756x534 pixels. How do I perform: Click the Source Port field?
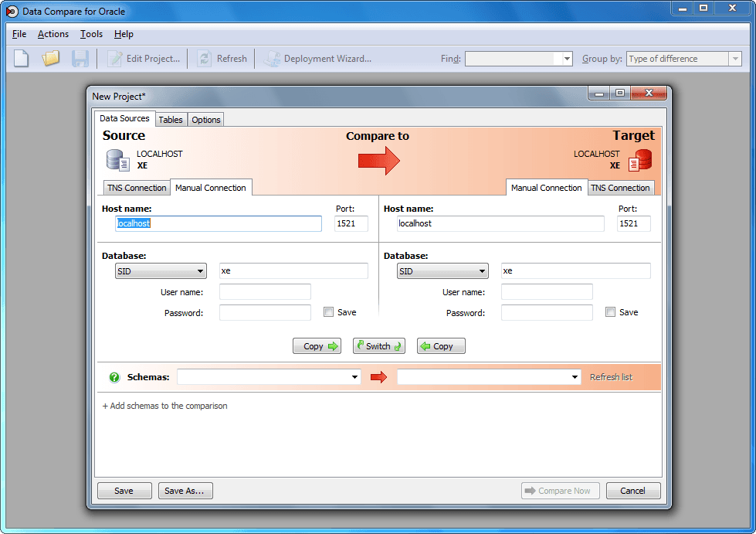coord(351,223)
